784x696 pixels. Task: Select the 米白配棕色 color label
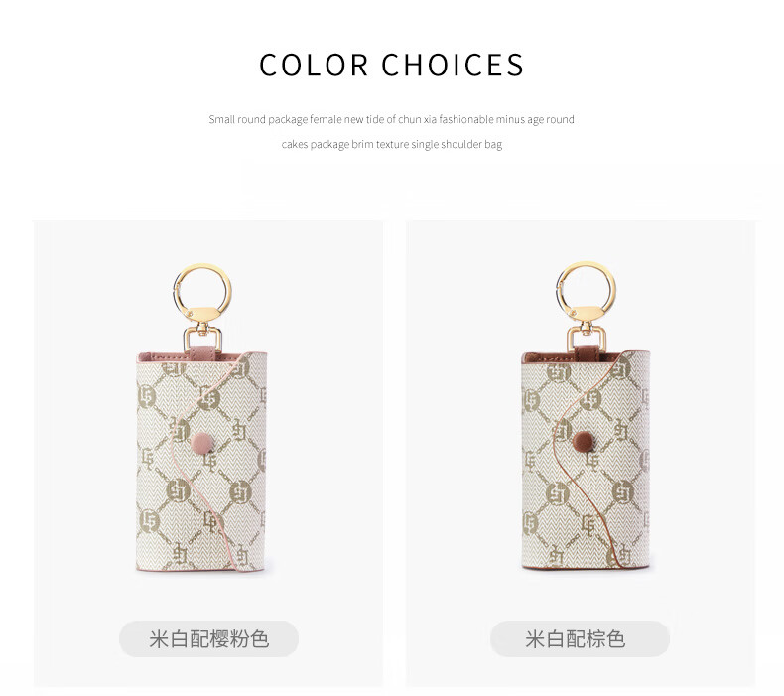click(x=580, y=639)
